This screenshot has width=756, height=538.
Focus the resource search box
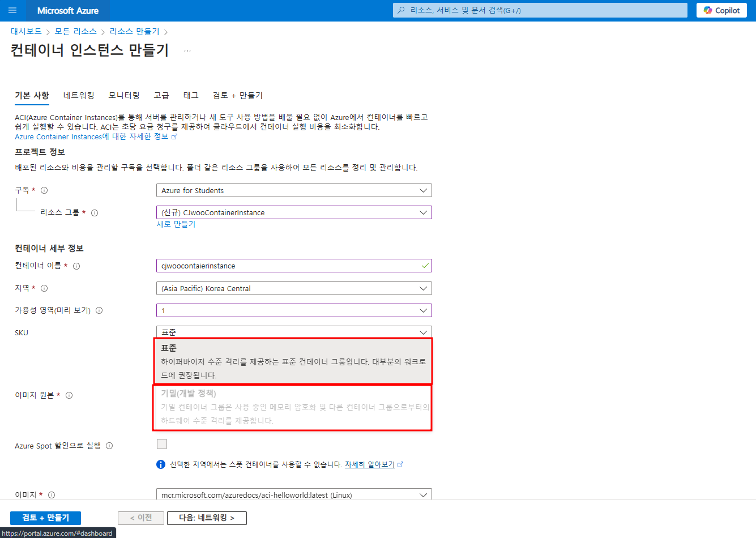[540, 10]
